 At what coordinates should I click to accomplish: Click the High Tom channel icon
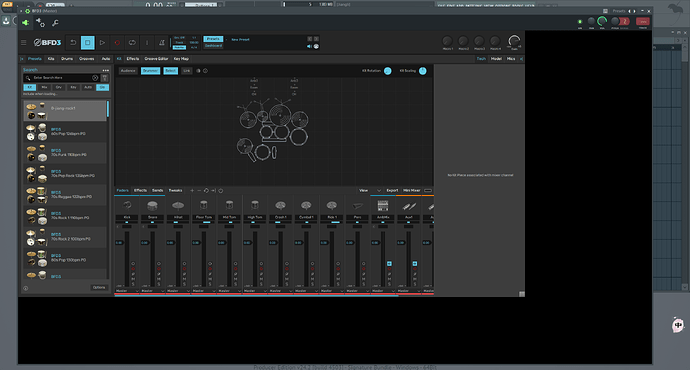click(x=255, y=205)
